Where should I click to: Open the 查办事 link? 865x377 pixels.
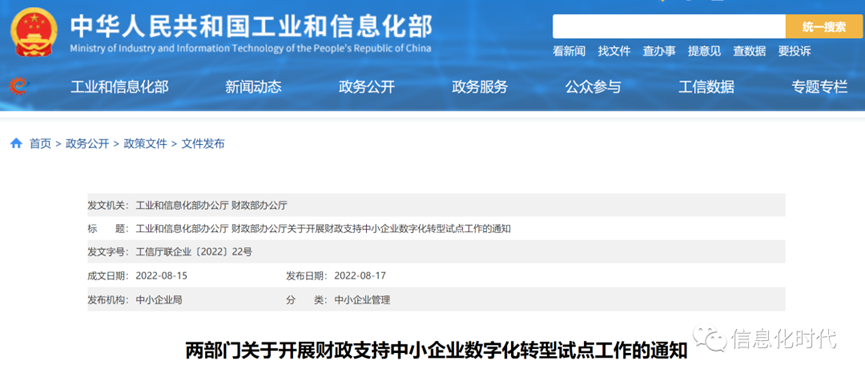click(x=659, y=51)
